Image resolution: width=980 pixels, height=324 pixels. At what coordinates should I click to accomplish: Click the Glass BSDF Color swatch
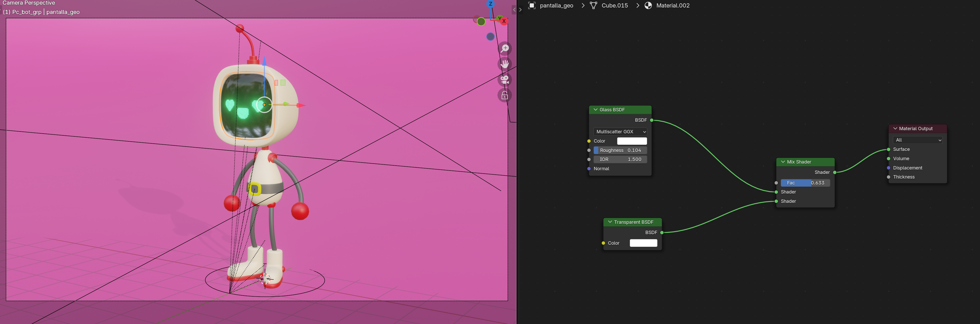(631, 141)
